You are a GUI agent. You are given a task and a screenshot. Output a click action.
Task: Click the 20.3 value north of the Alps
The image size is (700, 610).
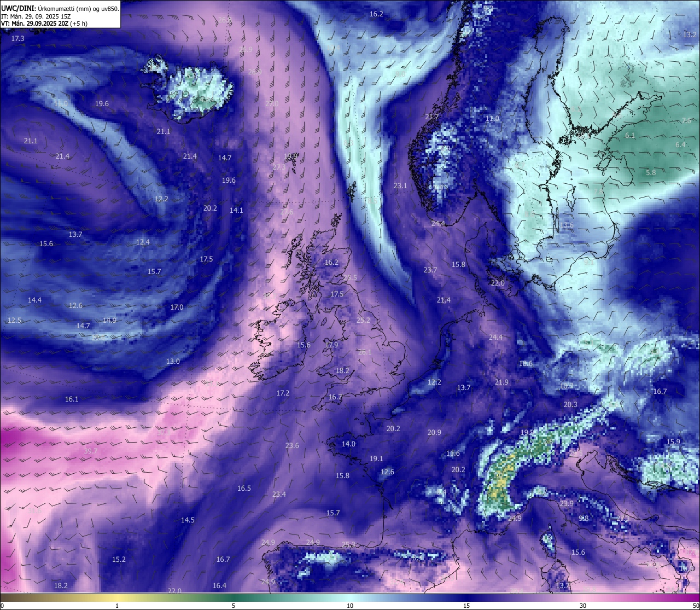click(x=570, y=405)
